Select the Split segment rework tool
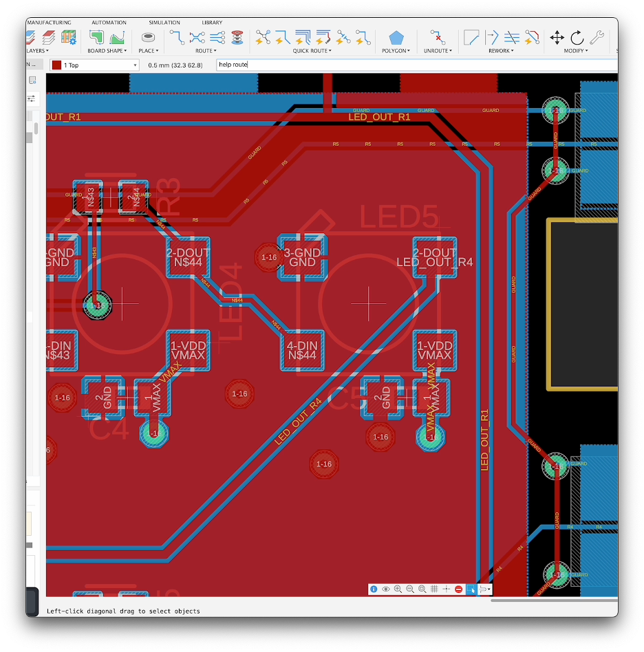The height and width of the screenshot is (652, 644). click(492, 37)
